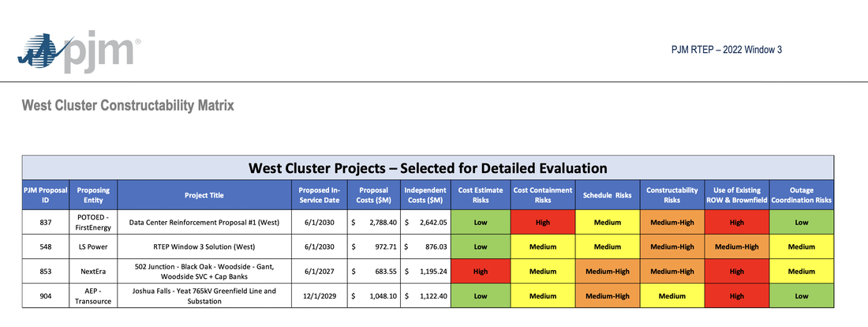
Task: Click green 'Low' Outage Coordination cell for 904
Action: [x=802, y=295]
